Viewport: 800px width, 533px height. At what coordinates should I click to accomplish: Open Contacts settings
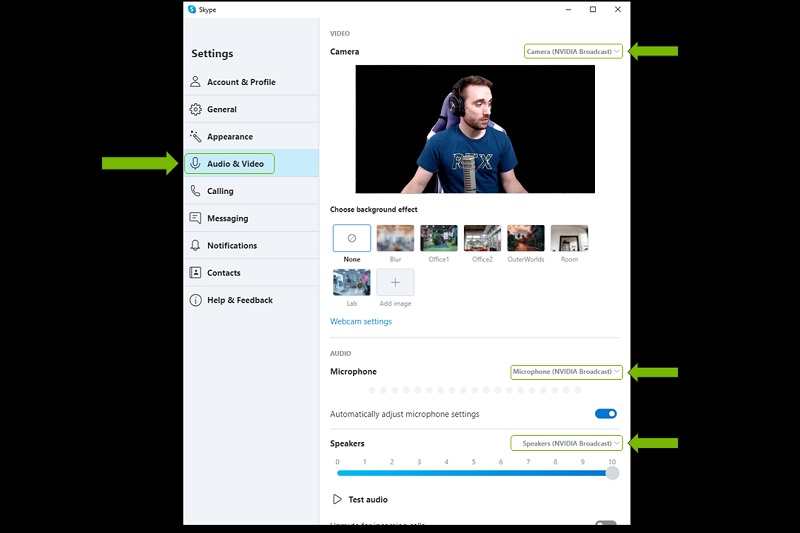(252, 272)
